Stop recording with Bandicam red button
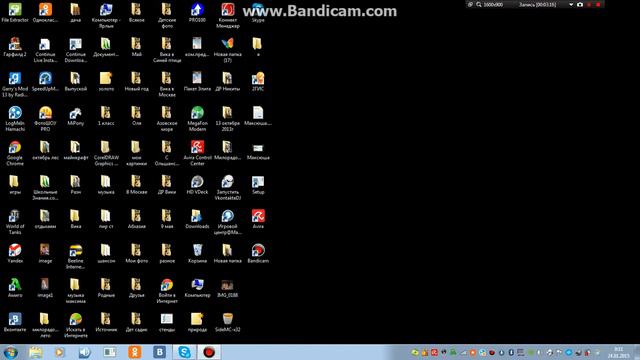The width and height of the screenshot is (640, 360). (x=598, y=4)
